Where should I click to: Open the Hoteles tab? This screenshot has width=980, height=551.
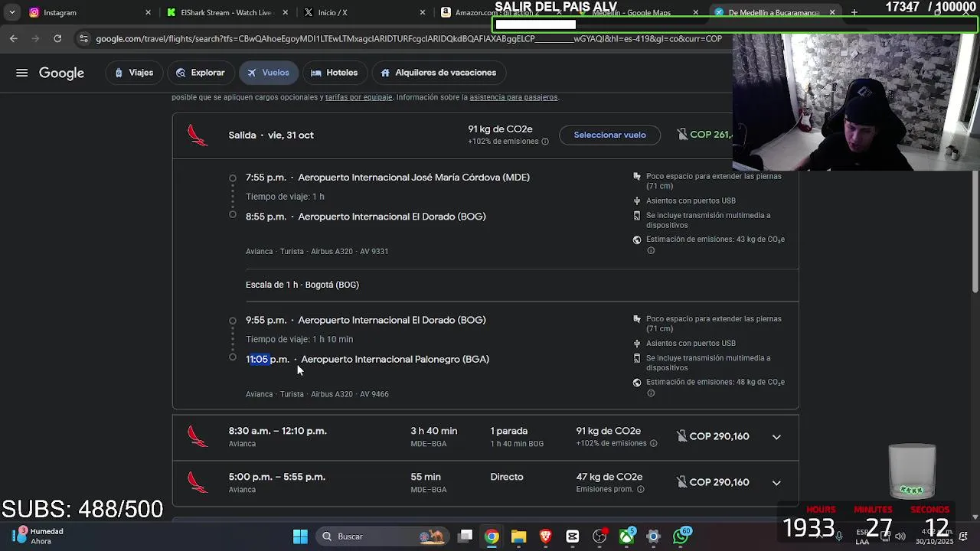coord(335,73)
